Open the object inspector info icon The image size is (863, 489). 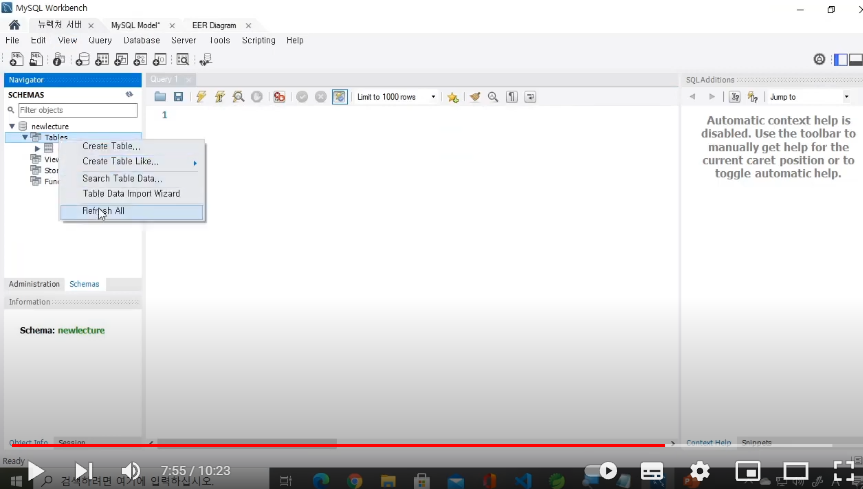pyautogui.click(x=59, y=59)
